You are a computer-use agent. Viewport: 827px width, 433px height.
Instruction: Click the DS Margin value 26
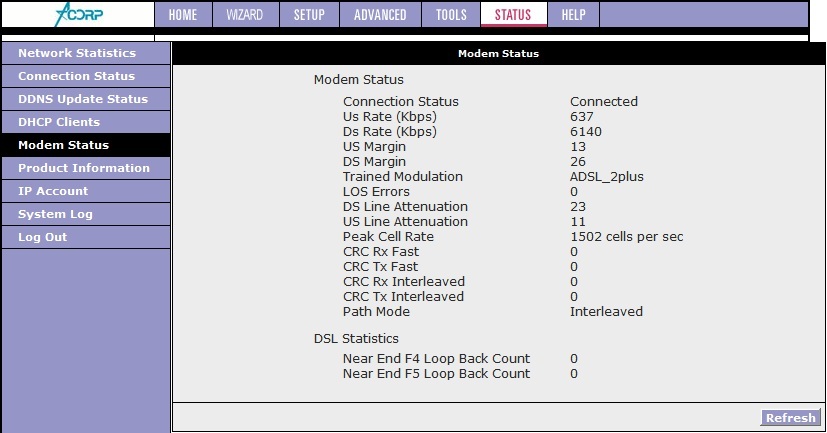[x=578, y=161]
